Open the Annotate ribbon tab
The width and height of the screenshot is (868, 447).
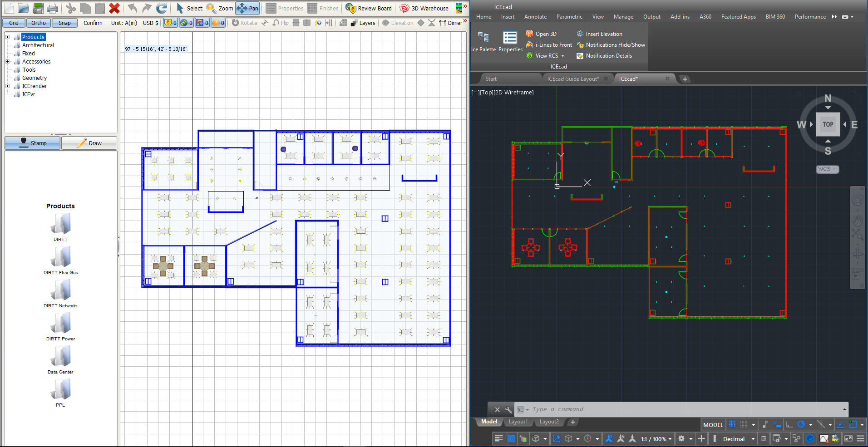click(x=535, y=17)
